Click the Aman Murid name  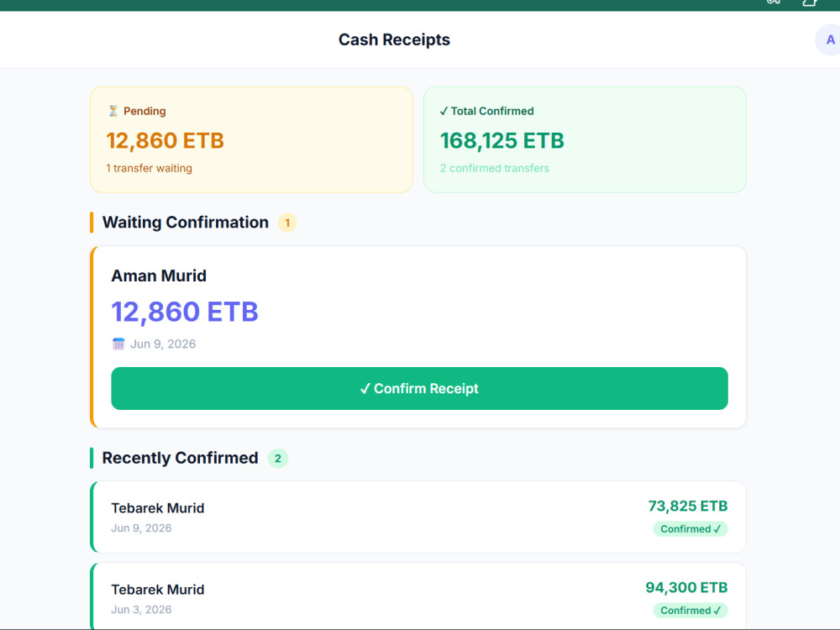(159, 276)
